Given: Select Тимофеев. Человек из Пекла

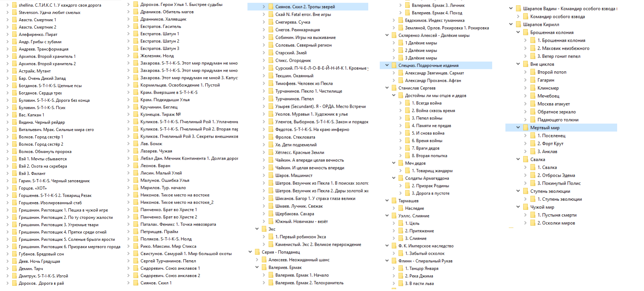Looking at the screenshot, I should coord(304,83).
